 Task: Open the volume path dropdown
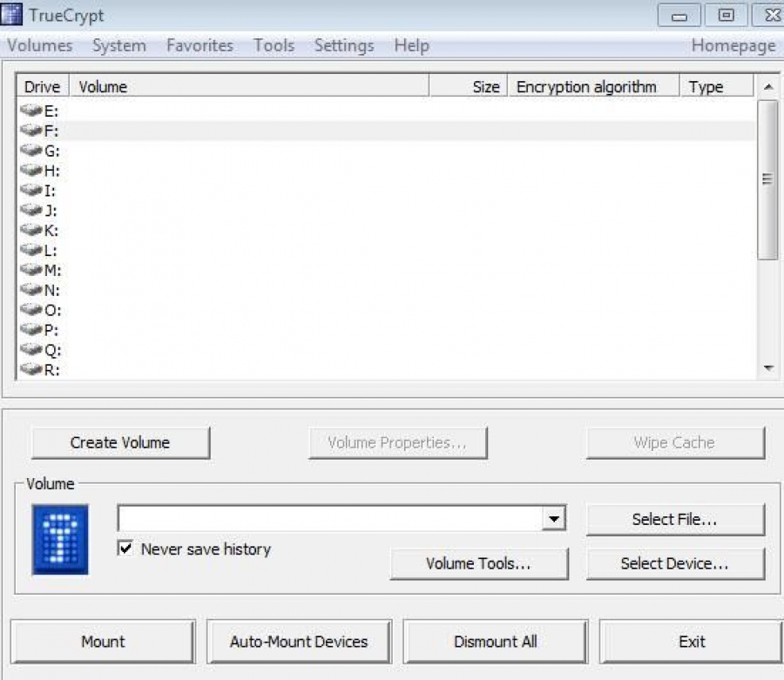(555, 517)
